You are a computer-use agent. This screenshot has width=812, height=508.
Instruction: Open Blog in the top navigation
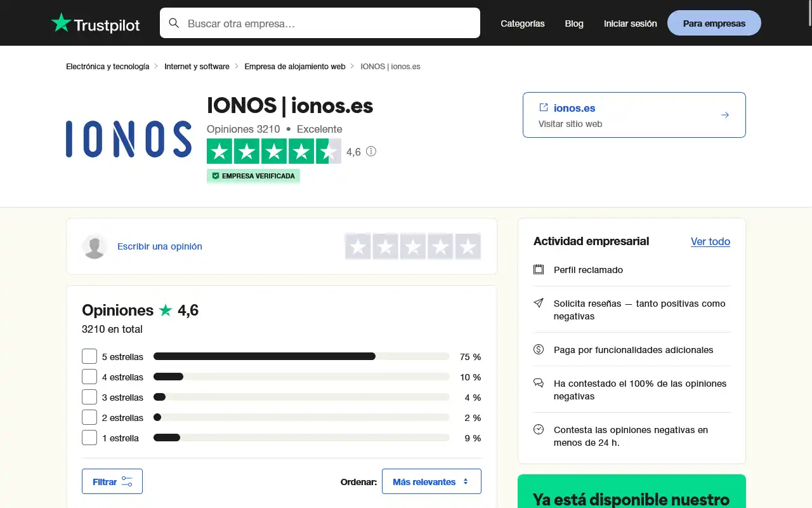point(574,23)
